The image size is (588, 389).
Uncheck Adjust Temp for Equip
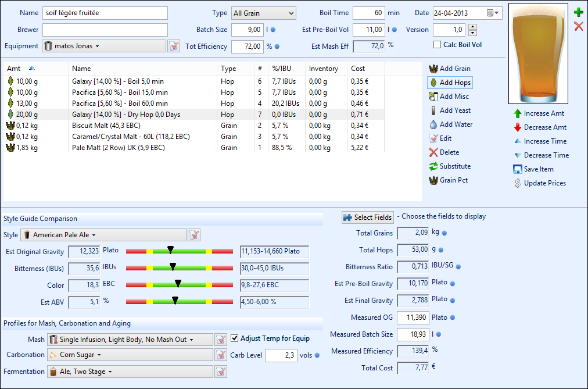pos(235,338)
